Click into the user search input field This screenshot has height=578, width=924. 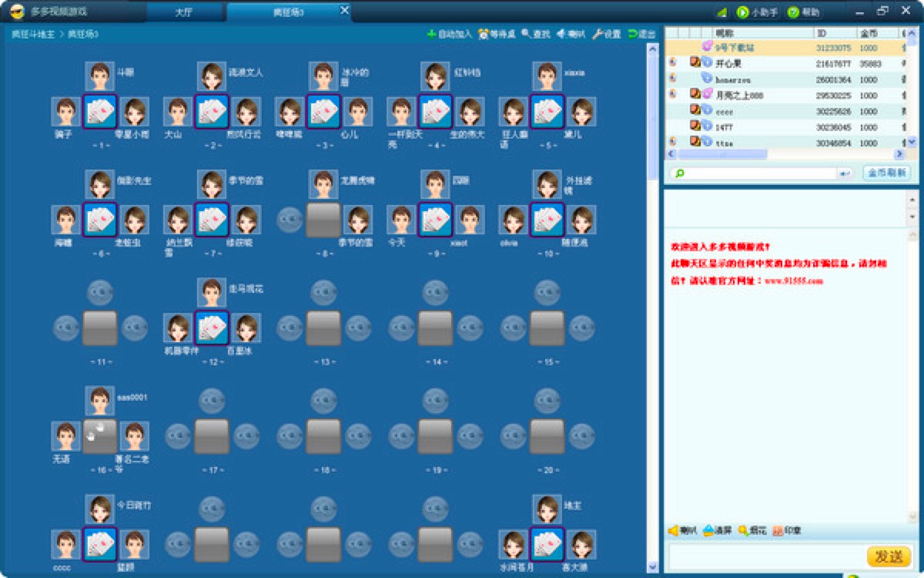761,173
